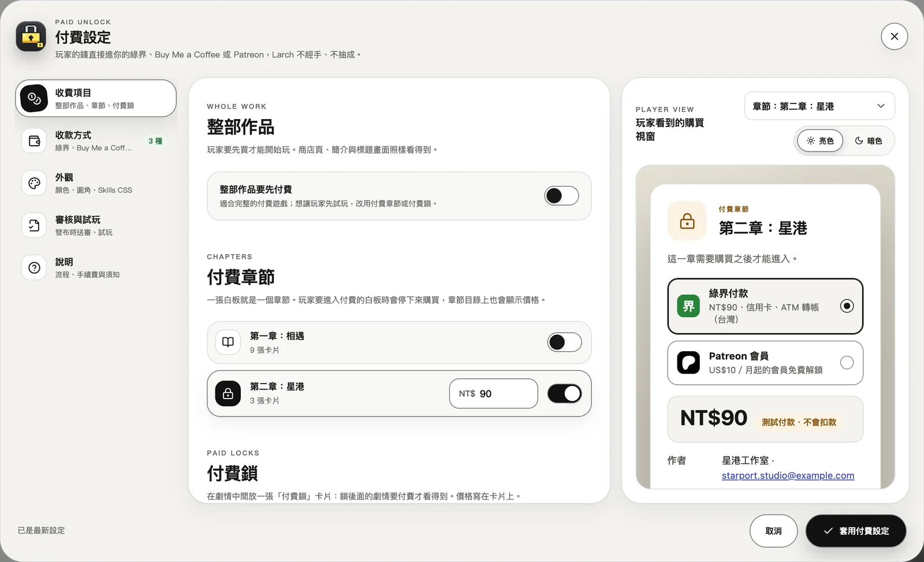Image resolution: width=924 pixels, height=562 pixels.
Task: Click the moon icon in 暗色
Action: click(x=859, y=140)
